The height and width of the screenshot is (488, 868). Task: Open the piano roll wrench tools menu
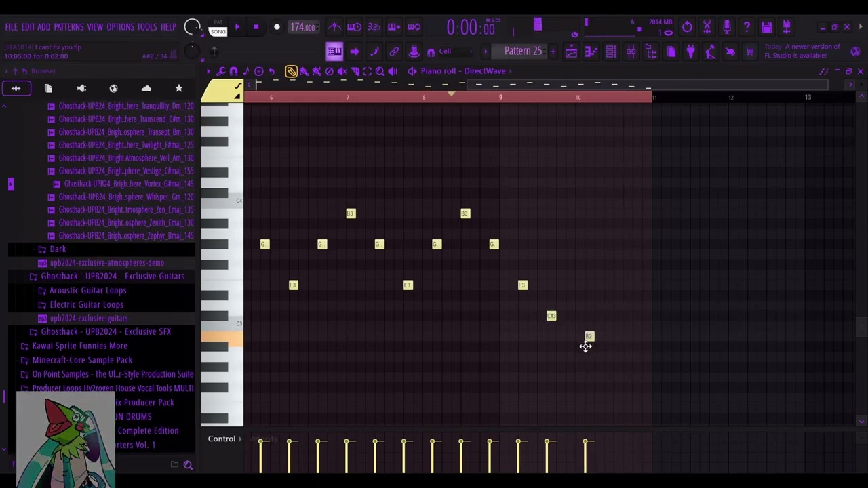coord(220,71)
